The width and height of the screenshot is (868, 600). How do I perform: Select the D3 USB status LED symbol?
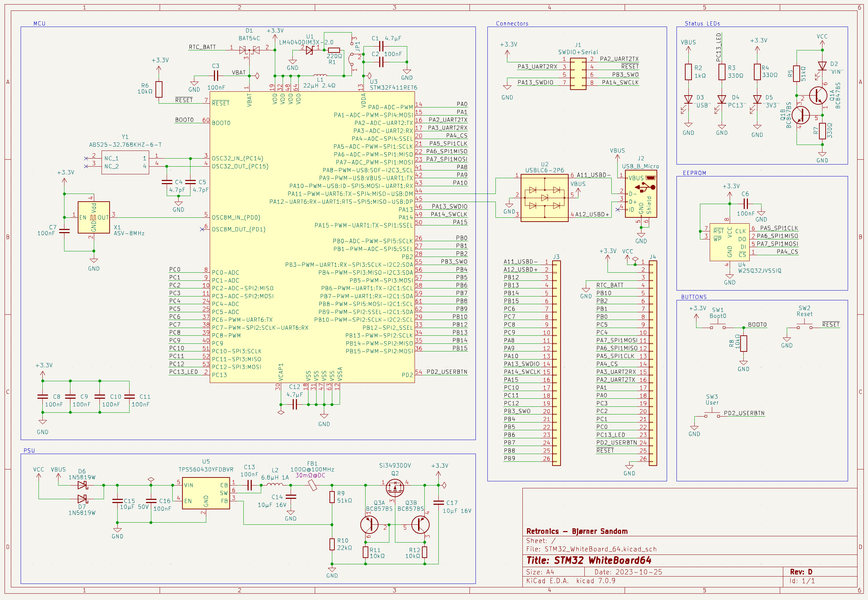point(688,100)
